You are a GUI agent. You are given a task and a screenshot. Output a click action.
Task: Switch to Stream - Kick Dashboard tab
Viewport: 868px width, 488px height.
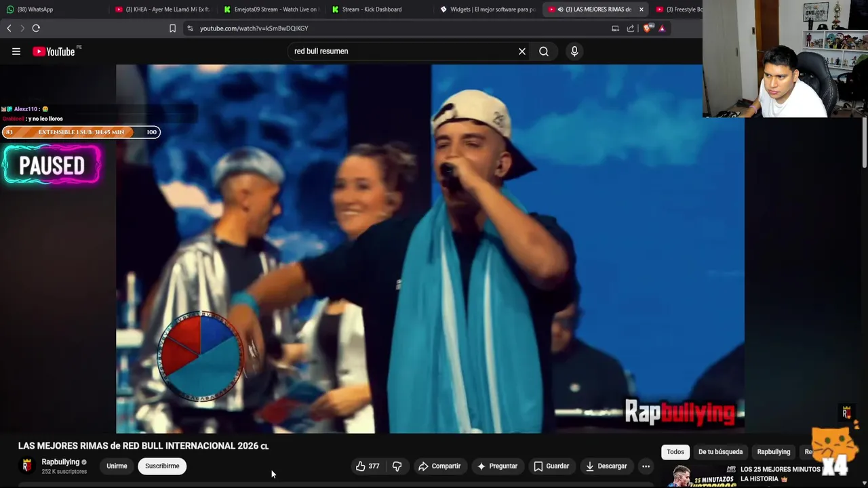click(380, 9)
